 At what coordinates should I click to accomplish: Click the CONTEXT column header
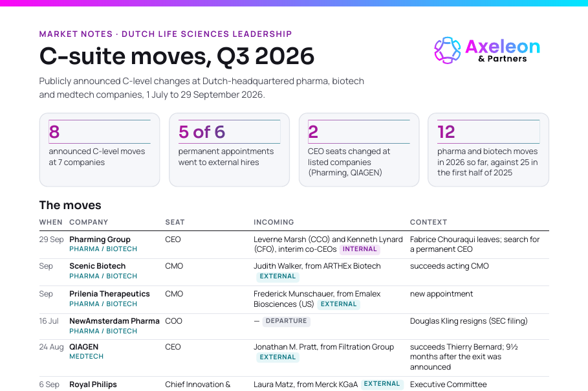[x=428, y=222]
